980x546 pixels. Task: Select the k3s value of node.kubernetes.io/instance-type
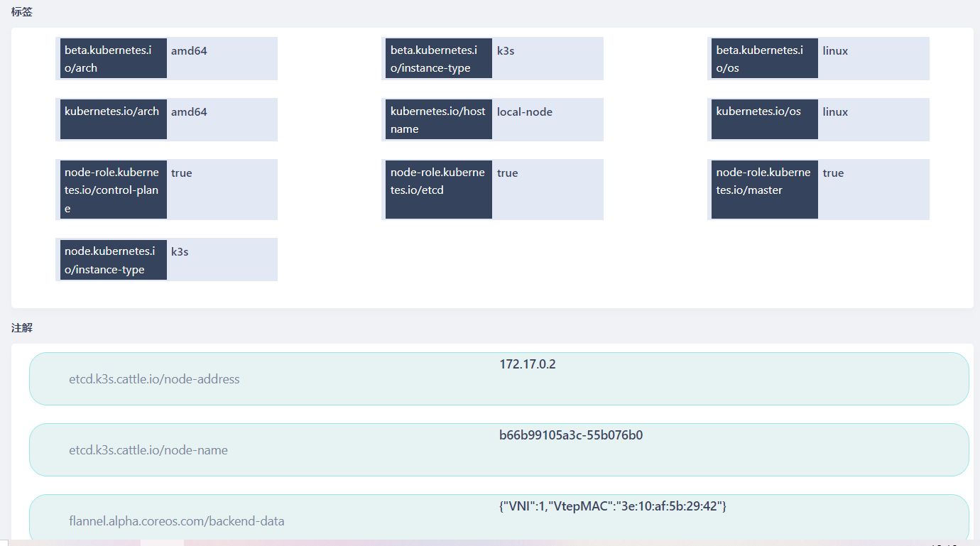click(180, 252)
